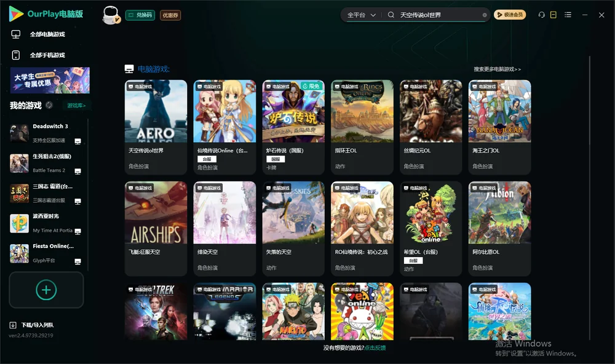Click PC icon on My Time At Portia row
615x364 pixels.
pyautogui.click(x=77, y=231)
